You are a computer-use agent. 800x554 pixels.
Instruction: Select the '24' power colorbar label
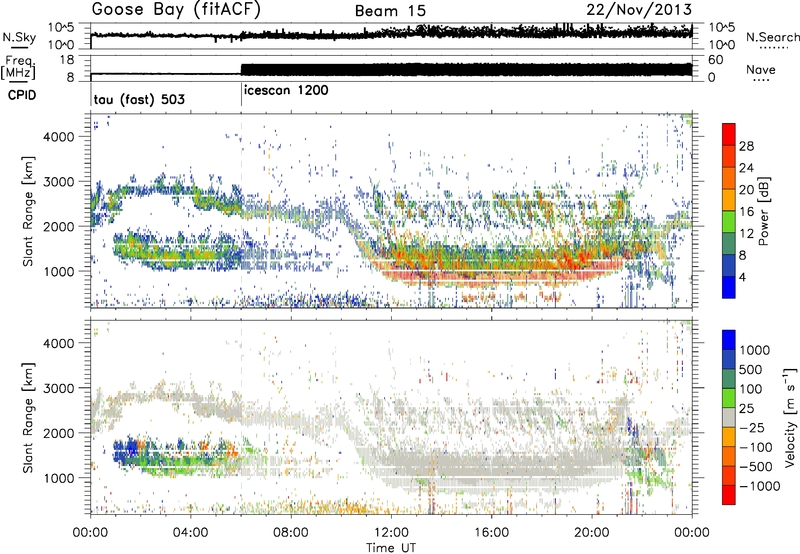(x=746, y=168)
